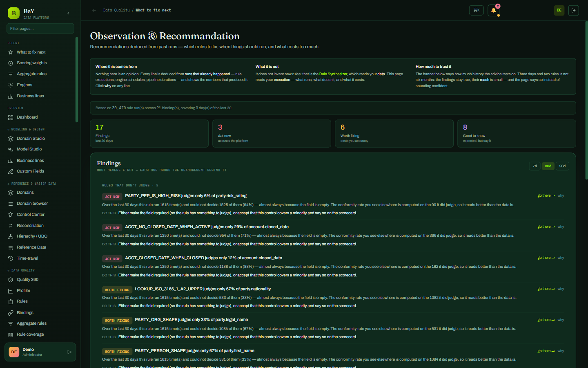Click the Model Studio icon
This screenshot has height=368, width=588.
pyautogui.click(x=11, y=149)
